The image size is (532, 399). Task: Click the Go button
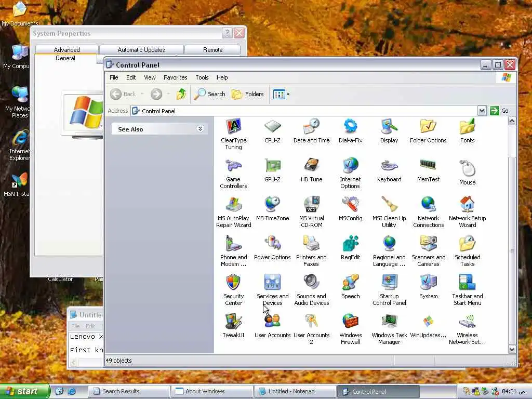tap(499, 111)
